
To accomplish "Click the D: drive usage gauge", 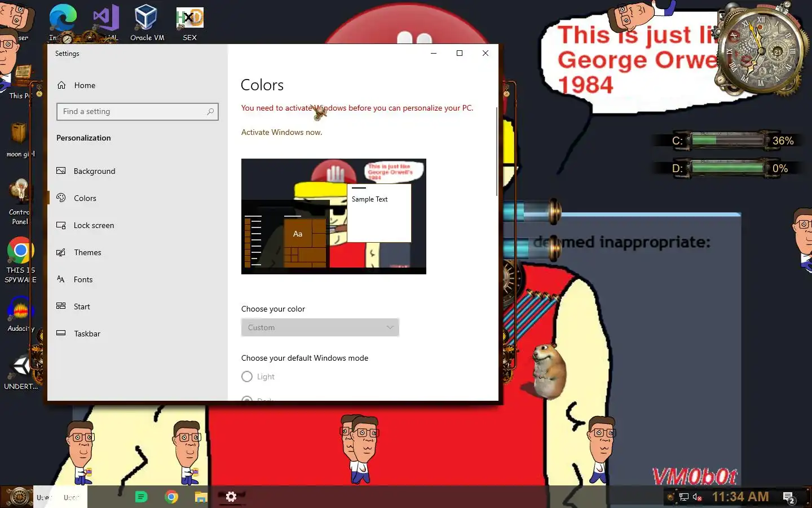I will click(x=727, y=168).
